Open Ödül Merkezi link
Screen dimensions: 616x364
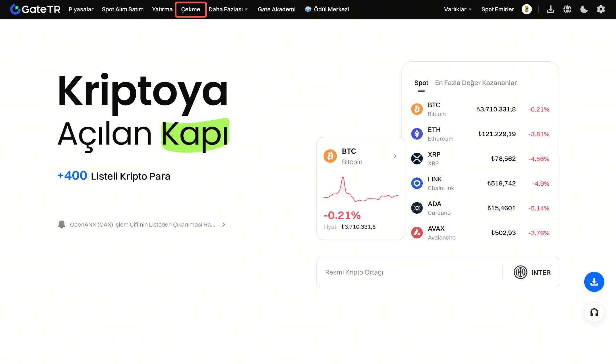(327, 9)
